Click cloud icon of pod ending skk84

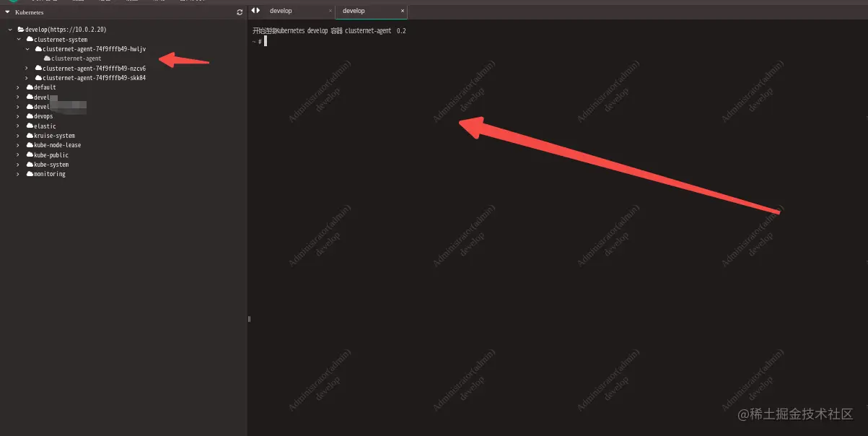click(38, 78)
